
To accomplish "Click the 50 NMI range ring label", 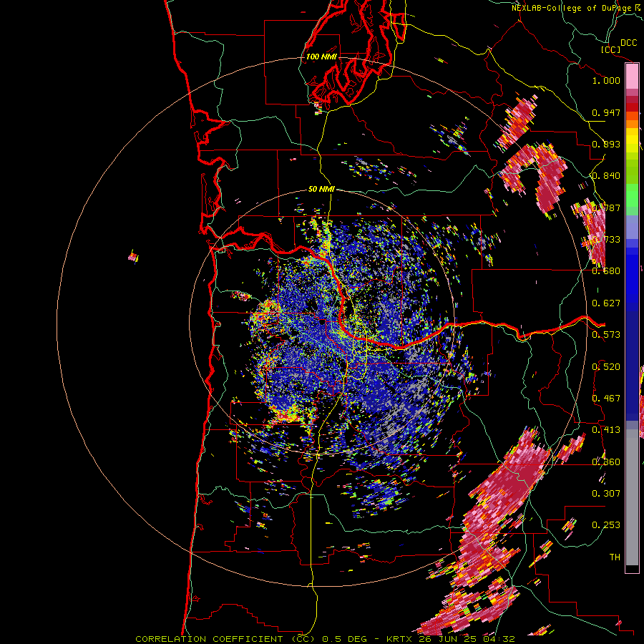I will click(321, 189).
